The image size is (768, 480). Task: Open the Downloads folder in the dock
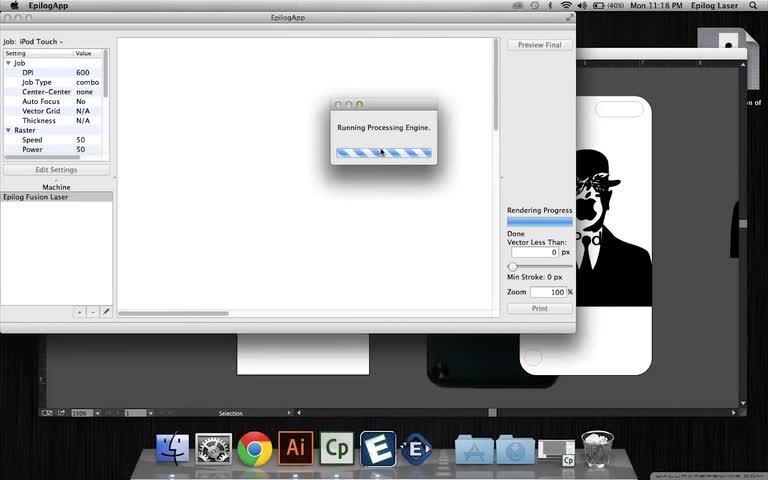[515, 449]
